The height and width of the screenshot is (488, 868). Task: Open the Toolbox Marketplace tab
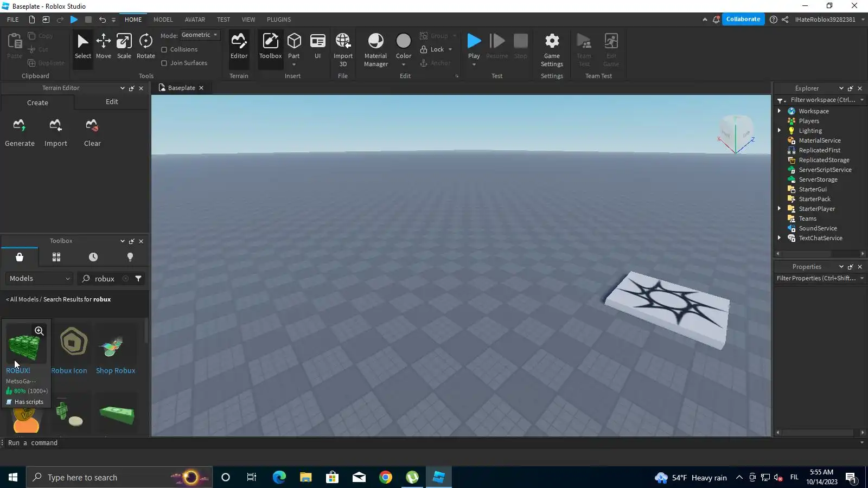coord(20,257)
